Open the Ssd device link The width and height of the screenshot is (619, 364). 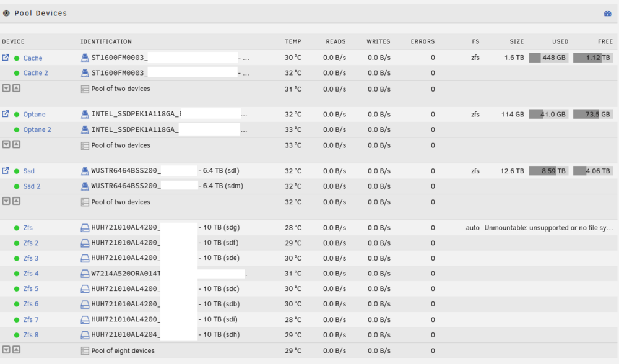[29, 171]
